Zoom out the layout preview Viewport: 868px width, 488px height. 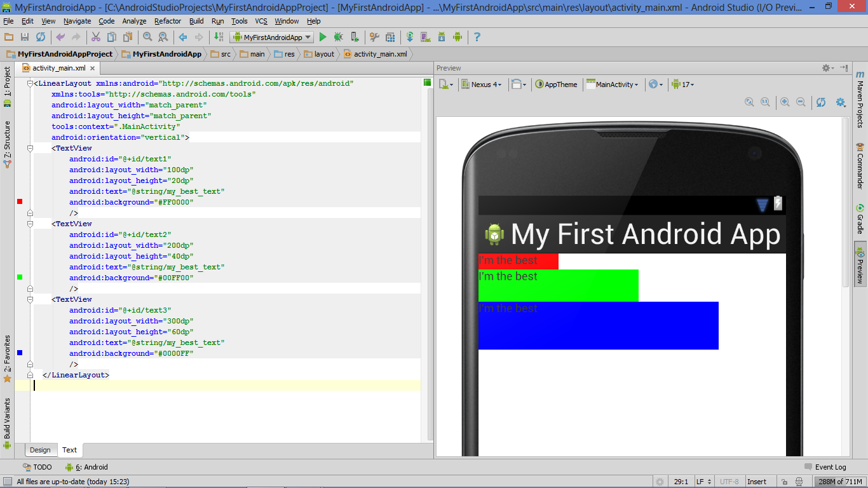(801, 102)
